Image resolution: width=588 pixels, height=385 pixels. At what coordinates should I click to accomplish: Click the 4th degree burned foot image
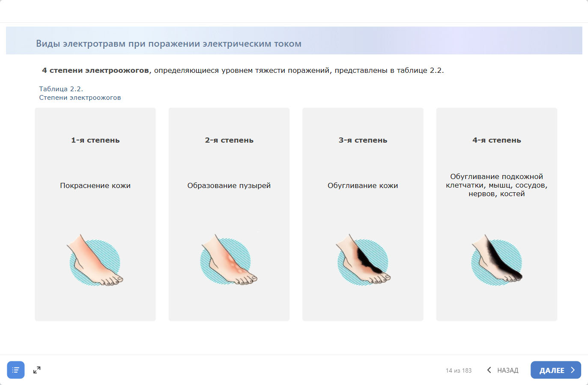click(496, 260)
